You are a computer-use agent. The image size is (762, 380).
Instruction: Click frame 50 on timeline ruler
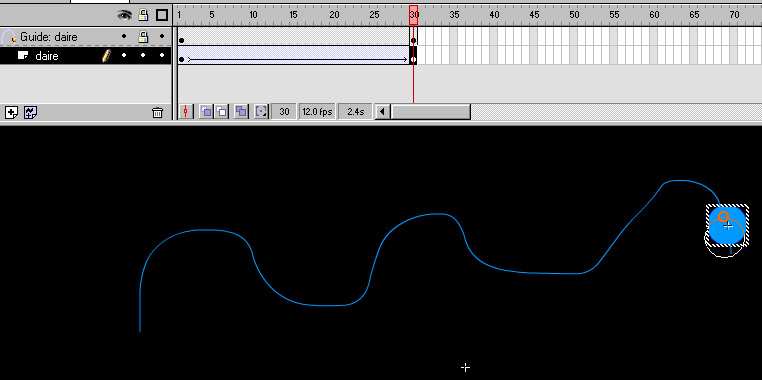(x=574, y=15)
